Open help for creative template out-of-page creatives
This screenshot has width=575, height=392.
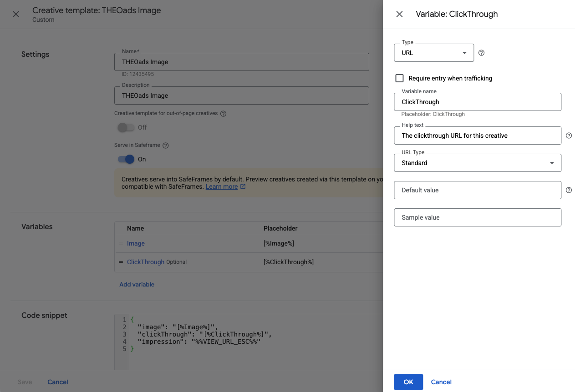click(223, 113)
